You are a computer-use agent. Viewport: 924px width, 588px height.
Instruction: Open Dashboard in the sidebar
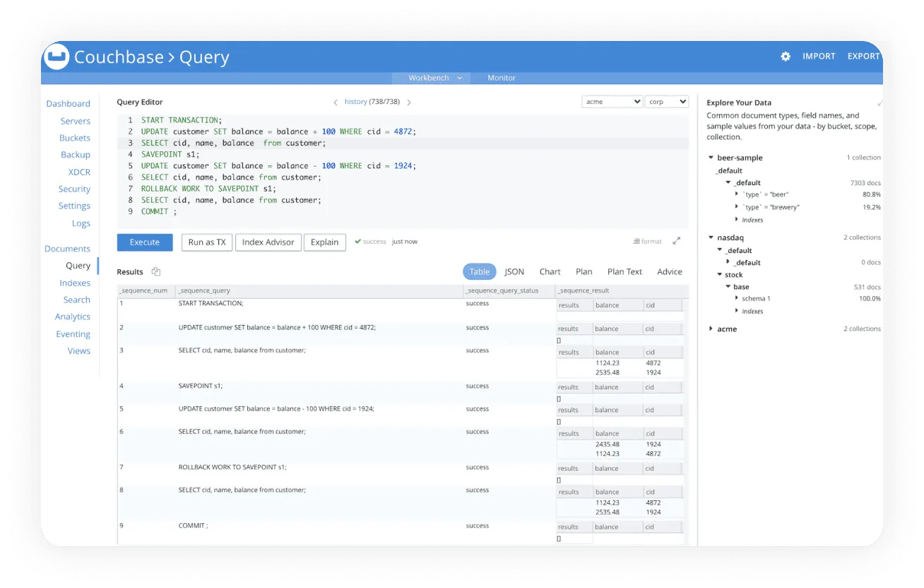(69, 104)
